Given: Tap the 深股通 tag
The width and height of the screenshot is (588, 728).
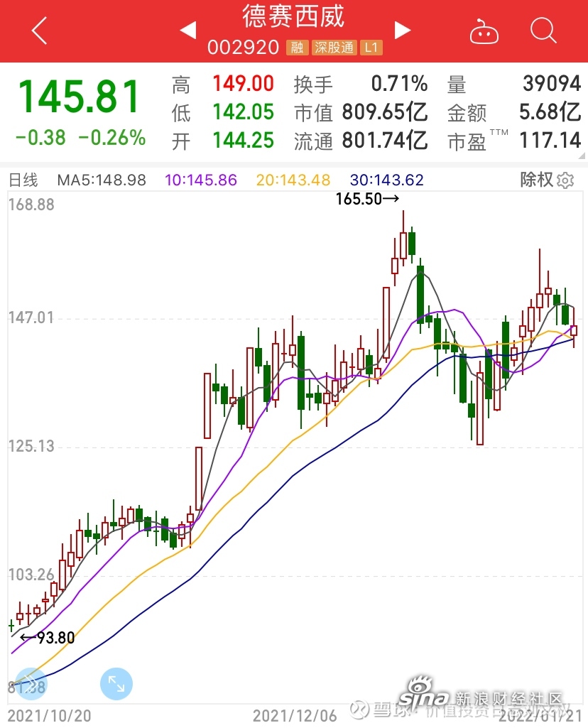Looking at the screenshot, I should click(334, 48).
